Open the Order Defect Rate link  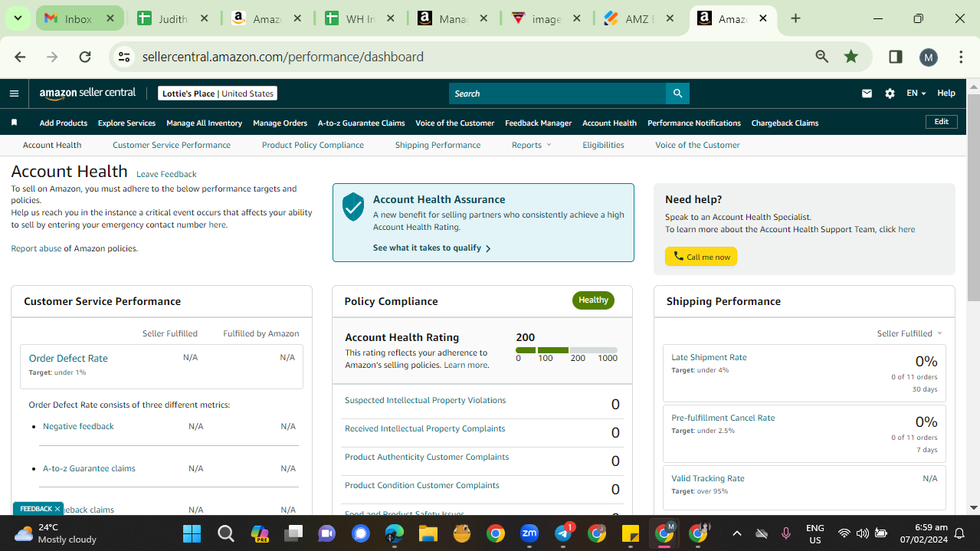[68, 358]
